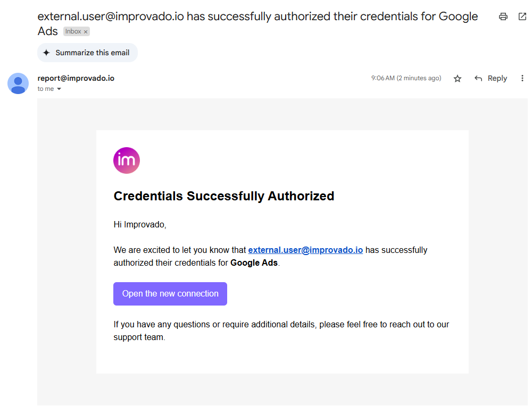Click the Improvado logo in the email
The image size is (532, 415).
tap(127, 160)
